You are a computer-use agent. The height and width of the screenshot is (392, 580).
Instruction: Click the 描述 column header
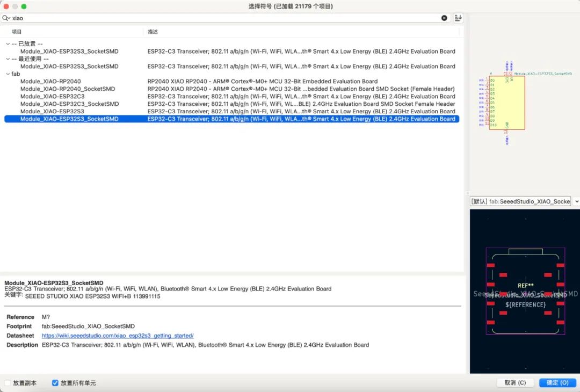tap(153, 32)
